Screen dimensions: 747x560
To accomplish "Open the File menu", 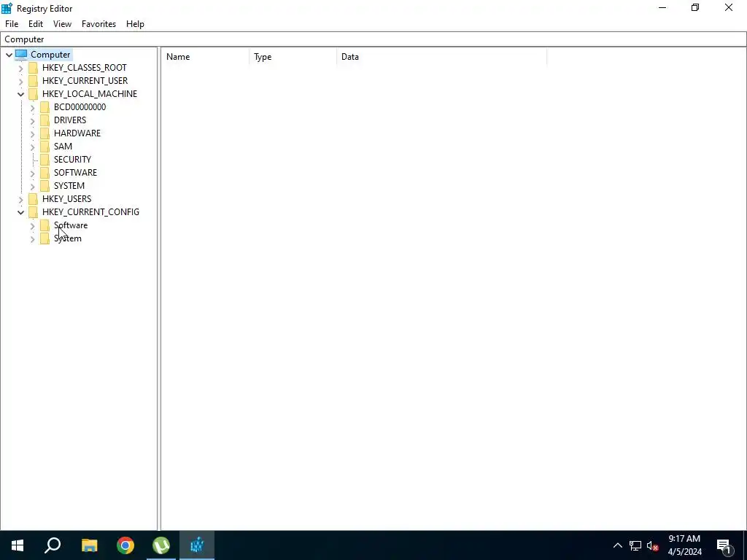I will coord(12,24).
